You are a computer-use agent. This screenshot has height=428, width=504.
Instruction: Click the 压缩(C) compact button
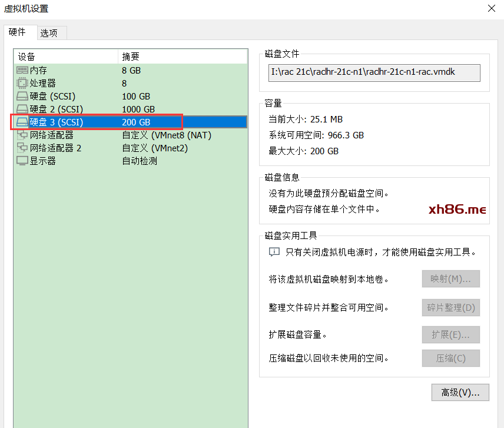tap(451, 358)
